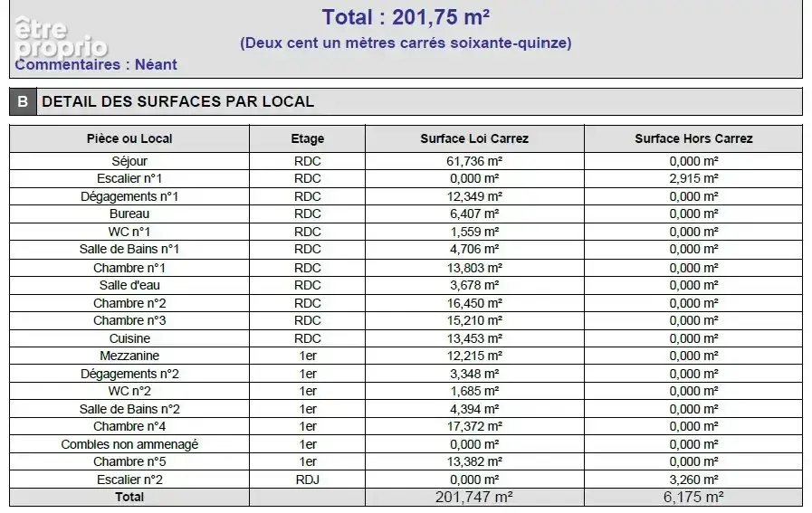This screenshot has width=812, height=513.
Task: Click the value 13,803 m²
Action: point(474,268)
